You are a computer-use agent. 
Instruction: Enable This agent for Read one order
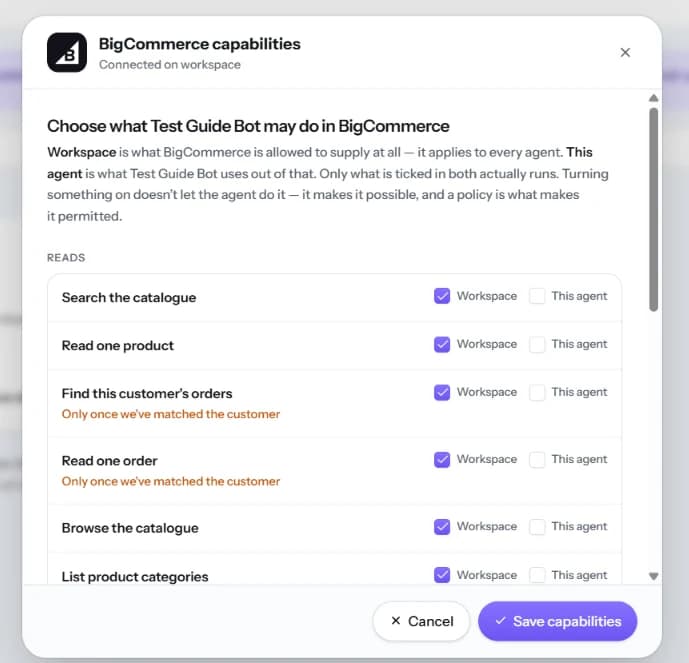coord(537,460)
